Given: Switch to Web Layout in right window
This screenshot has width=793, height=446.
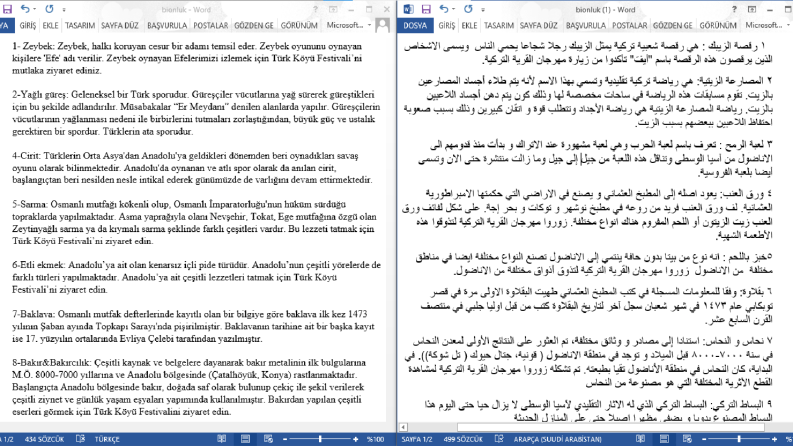Looking at the screenshot, I should (x=687, y=439).
